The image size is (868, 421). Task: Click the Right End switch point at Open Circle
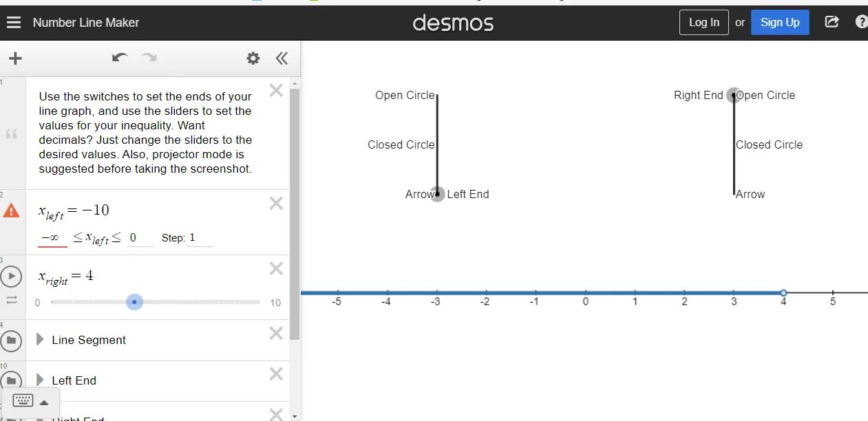point(734,95)
